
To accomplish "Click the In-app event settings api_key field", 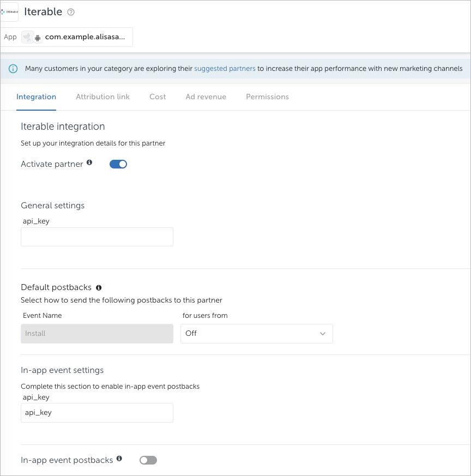I will pyautogui.click(x=97, y=413).
